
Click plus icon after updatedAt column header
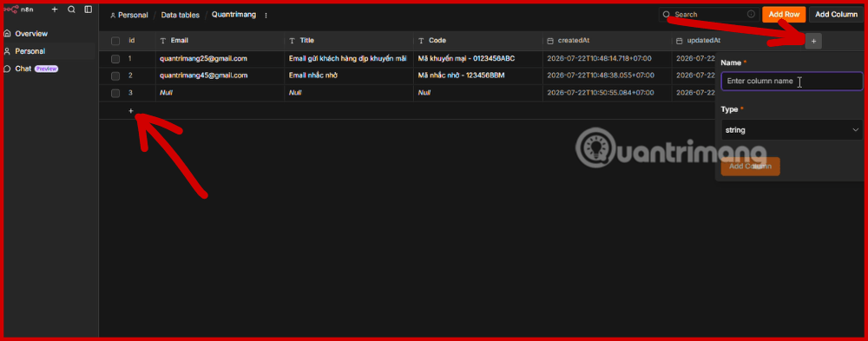(813, 41)
